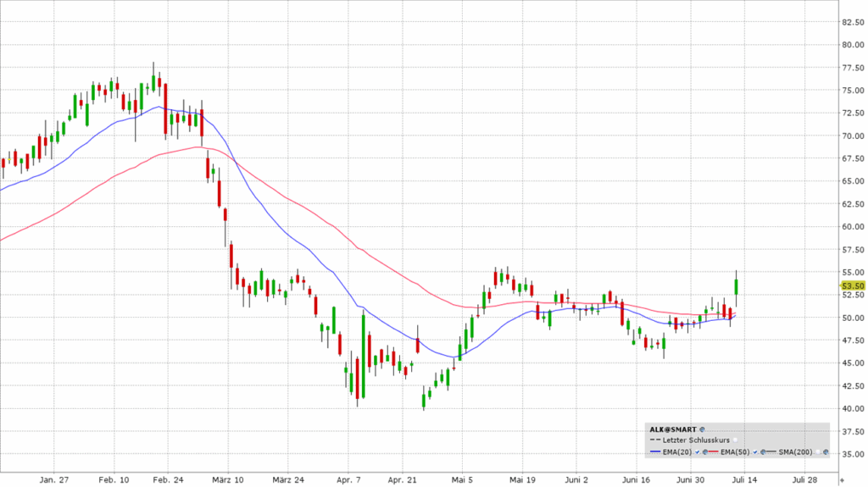Screen dimensions: 868x487
Task: Click the Juni 16 date label
Action: click(636, 480)
